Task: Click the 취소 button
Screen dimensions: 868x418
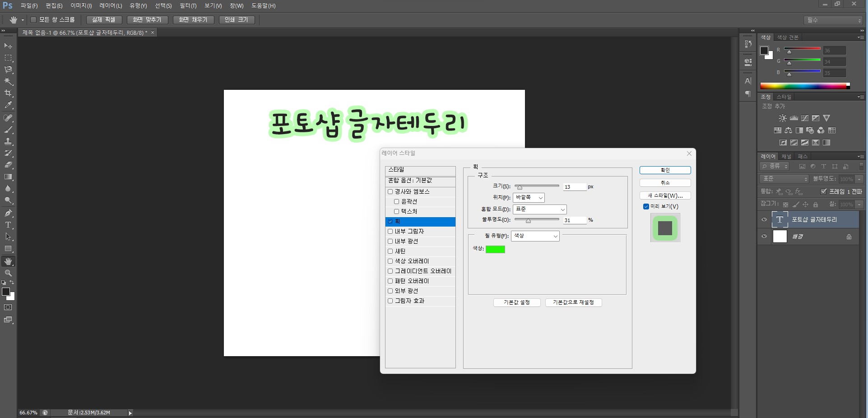Action: pos(665,183)
